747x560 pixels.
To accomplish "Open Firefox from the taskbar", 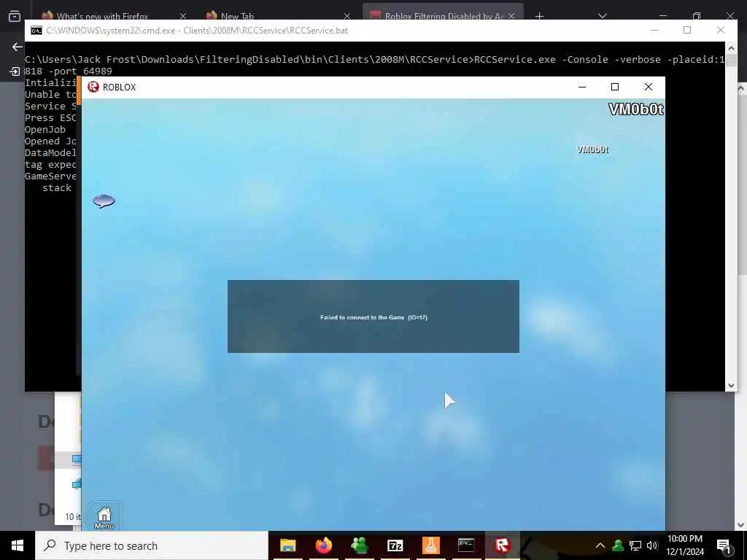I will tap(323, 545).
